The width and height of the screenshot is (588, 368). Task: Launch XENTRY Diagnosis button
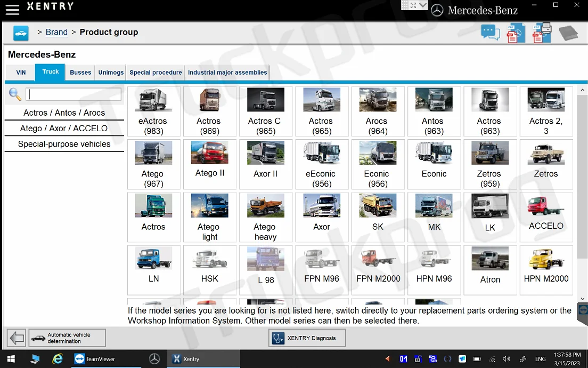pyautogui.click(x=307, y=338)
